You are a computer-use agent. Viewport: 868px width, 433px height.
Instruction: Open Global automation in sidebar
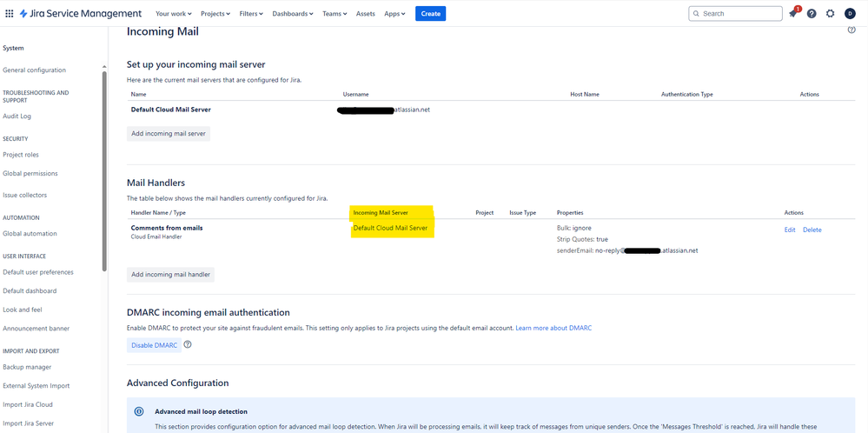(x=30, y=234)
